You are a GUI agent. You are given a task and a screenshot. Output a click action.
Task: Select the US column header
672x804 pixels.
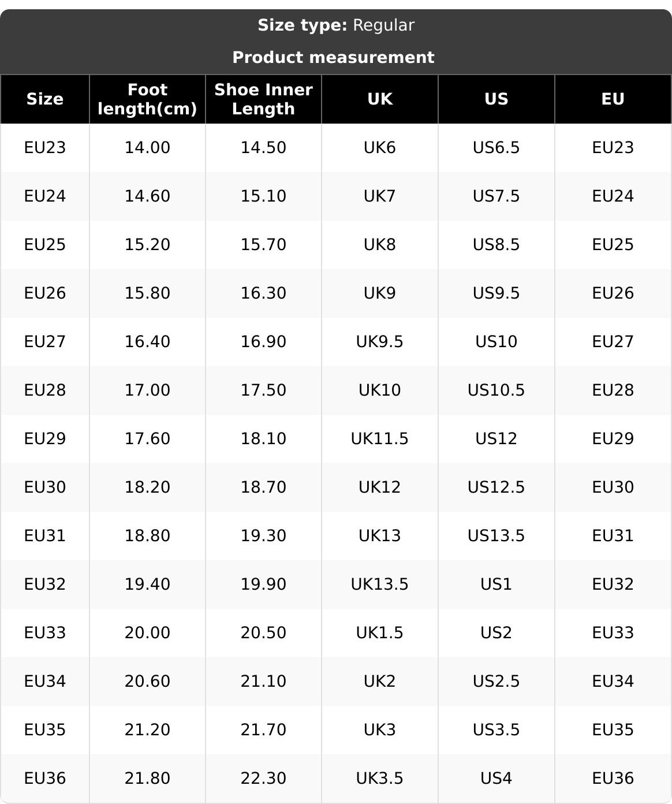(496, 99)
